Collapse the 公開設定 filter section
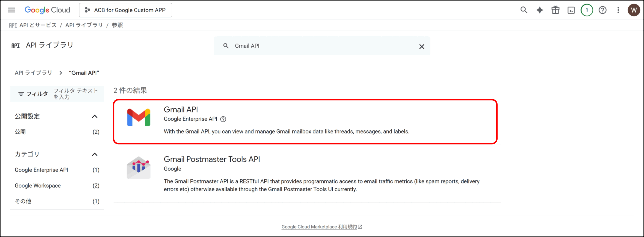Image resolution: width=644 pixels, height=237 pixels. (95, 116)
